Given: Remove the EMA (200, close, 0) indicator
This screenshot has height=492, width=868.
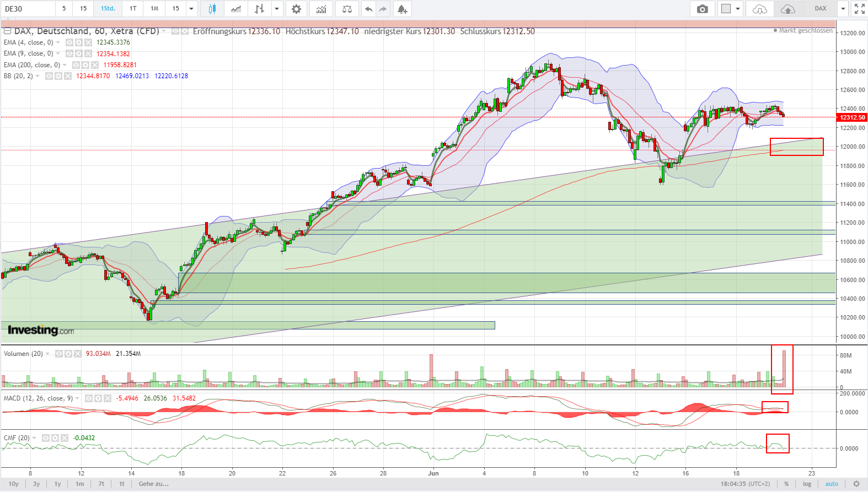Looking at the screenshot, I should pos(95,65).
